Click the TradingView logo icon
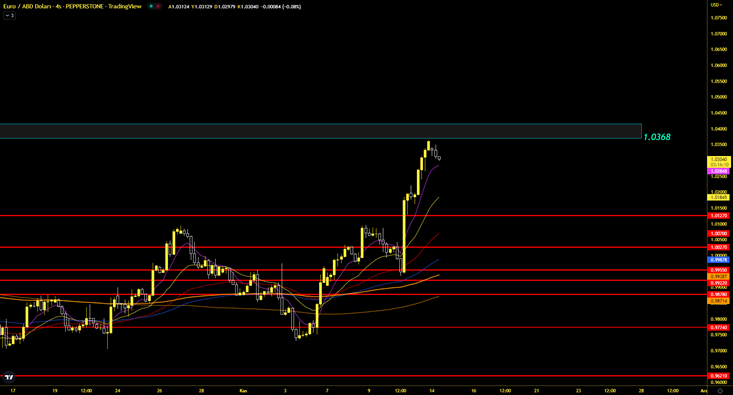The height and width of the screenshot is (395, 733). [x=9, y=377]
